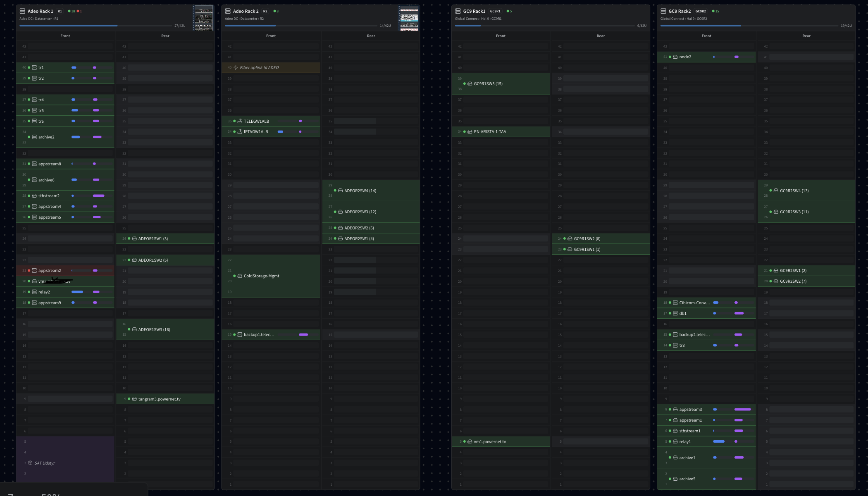Open the Hal 9 breadcrumb under GC9 Rack2
Screen dimensions: 868x496
(x=691, y=19)
